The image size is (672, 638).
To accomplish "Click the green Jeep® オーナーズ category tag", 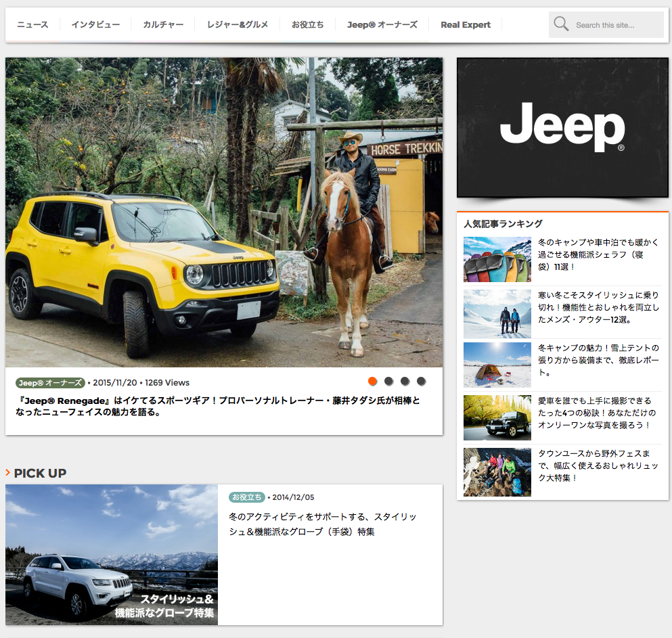I will click(50, 383).
